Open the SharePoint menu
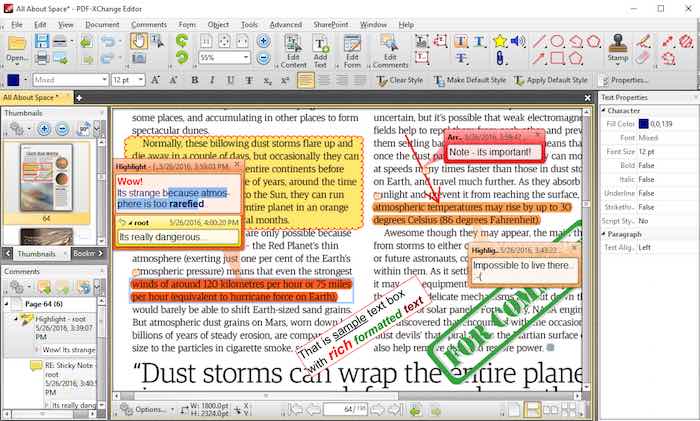This screenshot has width=700, height=421. click(x=330, y=25)
